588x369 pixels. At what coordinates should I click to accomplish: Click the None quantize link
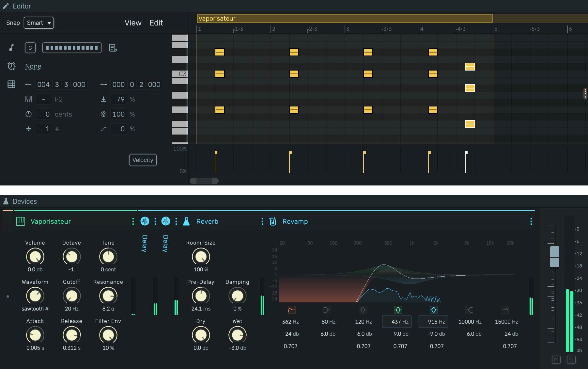click(33, 66)
